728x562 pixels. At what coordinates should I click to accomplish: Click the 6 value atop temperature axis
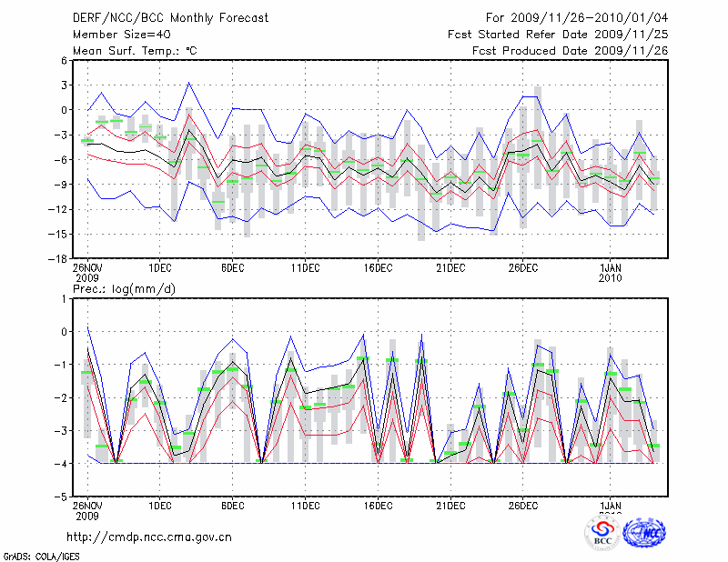(64, 60)
